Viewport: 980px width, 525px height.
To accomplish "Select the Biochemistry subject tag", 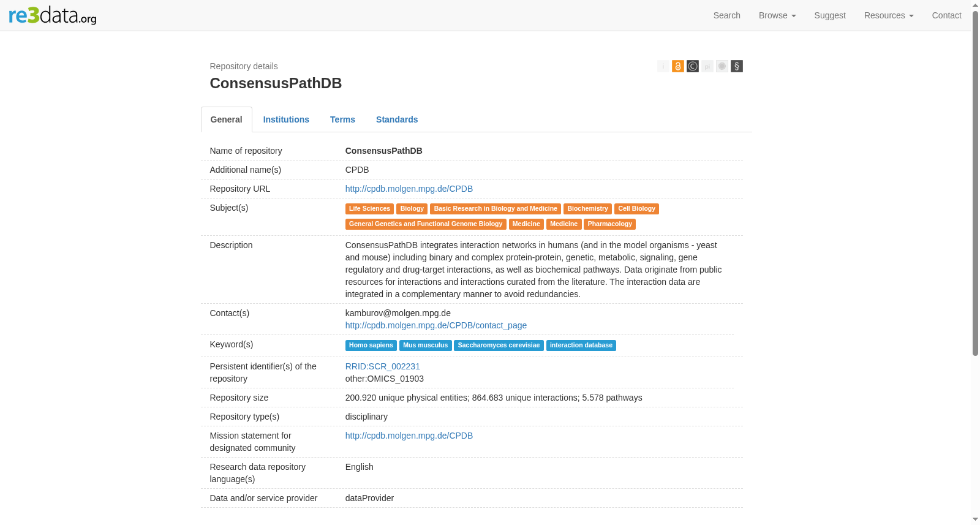I will tap(587, 209).
